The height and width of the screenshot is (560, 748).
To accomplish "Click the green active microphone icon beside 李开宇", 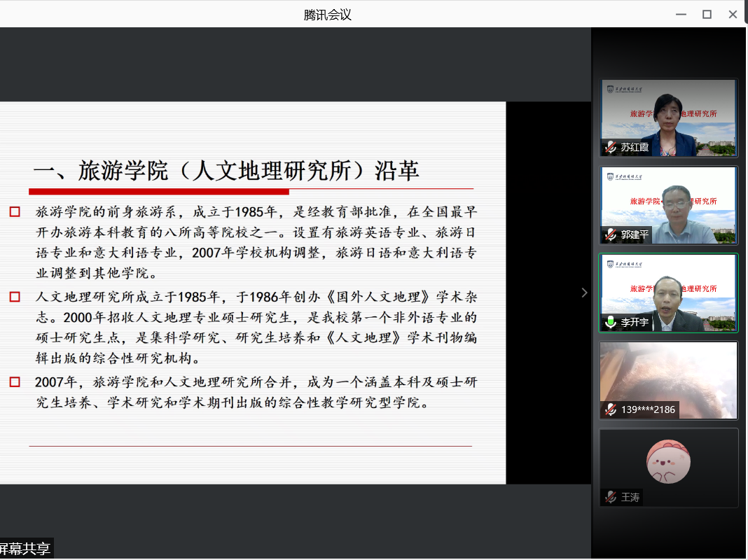I will pos(611,323).
